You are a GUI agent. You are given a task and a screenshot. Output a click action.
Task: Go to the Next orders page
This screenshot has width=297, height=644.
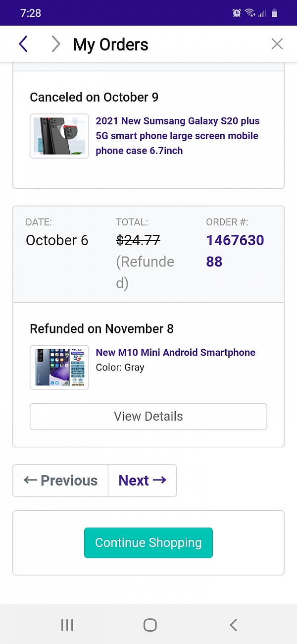(142, 481)
